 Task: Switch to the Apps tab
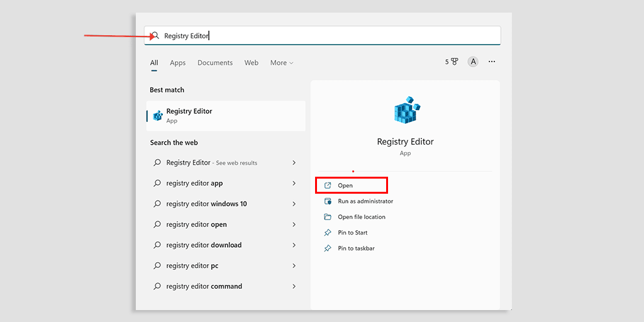178,63
